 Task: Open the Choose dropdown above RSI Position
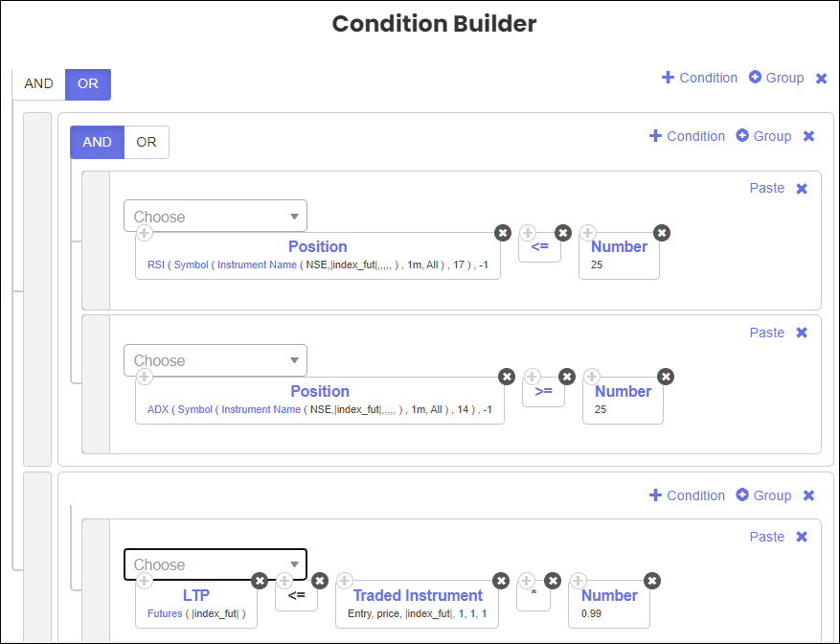pos(216,217)
